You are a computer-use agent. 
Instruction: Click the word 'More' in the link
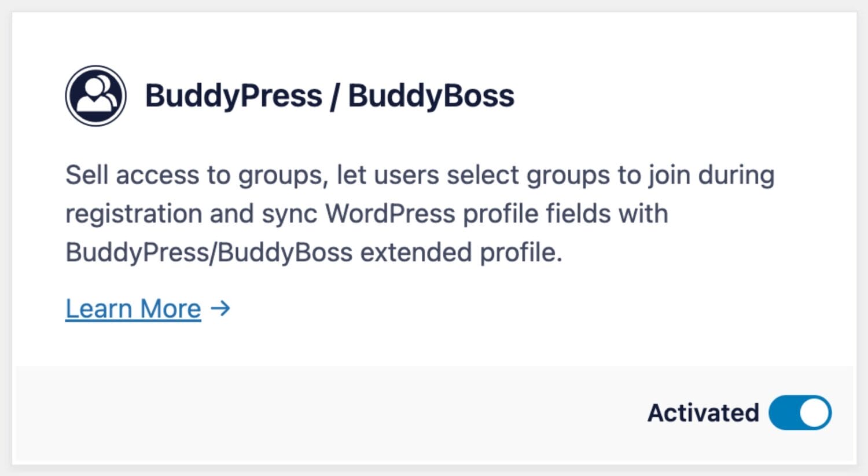click(x=171, y=309)
